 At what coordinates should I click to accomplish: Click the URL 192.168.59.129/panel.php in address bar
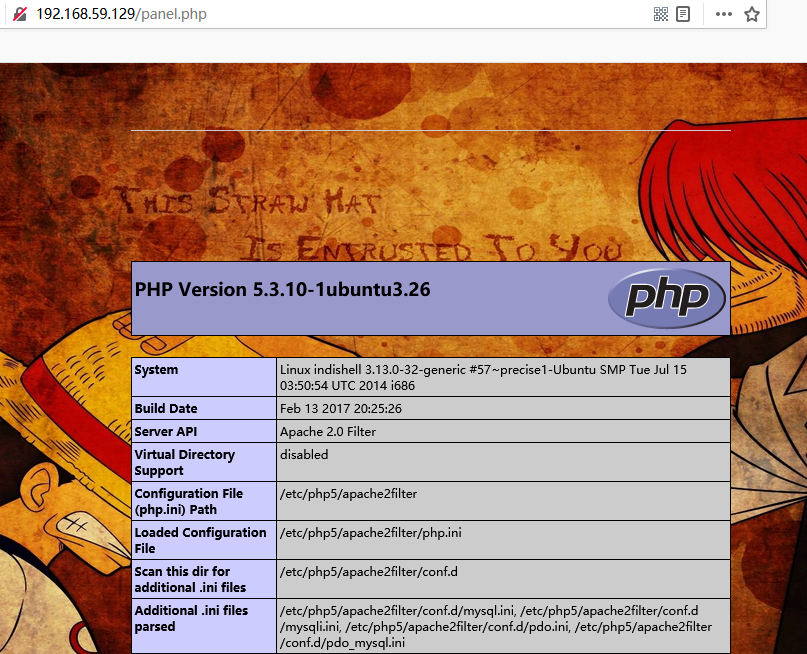(x=121, y=14)
